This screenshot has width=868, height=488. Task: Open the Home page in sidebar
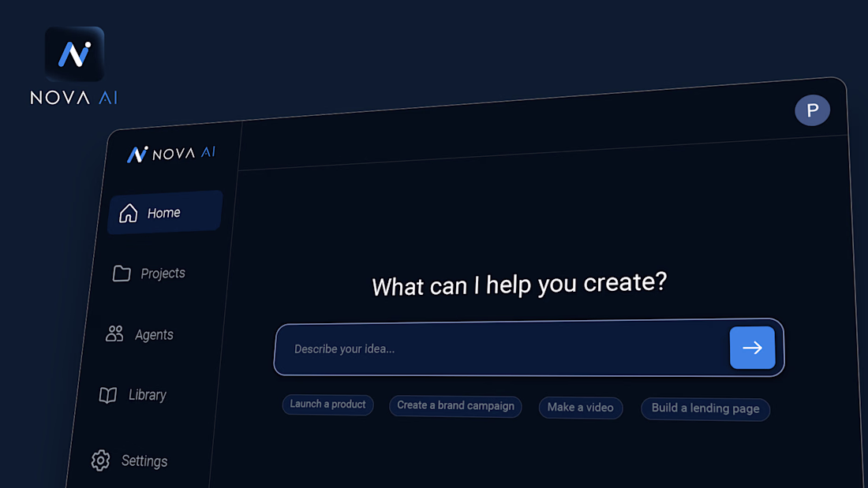point(165,212)
